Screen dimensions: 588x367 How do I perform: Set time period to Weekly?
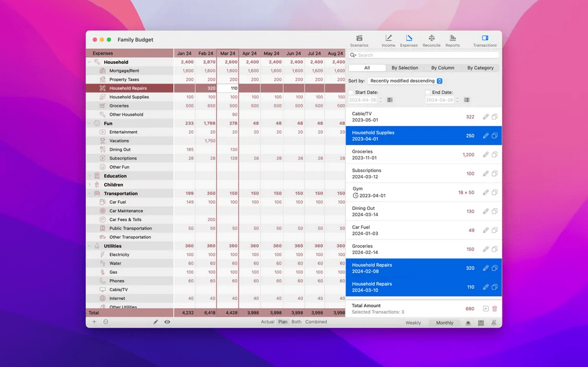pyautogui.click(x=413, y=323)
